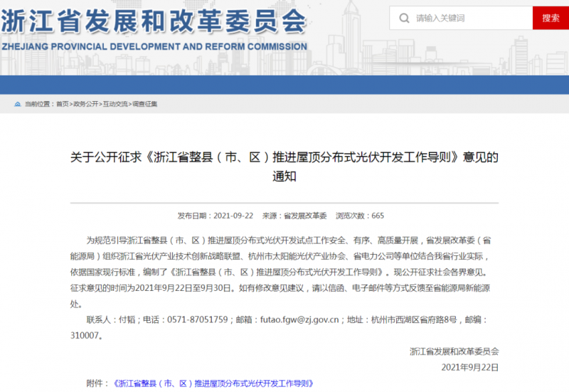Image resolution: width=569 pixels, height=392 pixels.
Task: Click the closing date 2021年9月22日
Action: (x=470, y=367)
